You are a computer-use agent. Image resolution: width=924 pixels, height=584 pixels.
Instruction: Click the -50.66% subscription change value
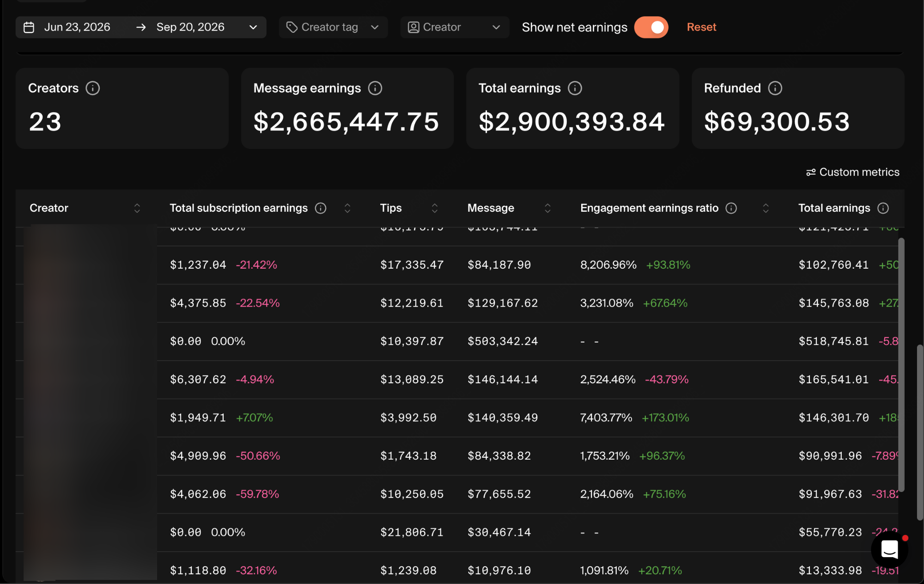point(258,456)
